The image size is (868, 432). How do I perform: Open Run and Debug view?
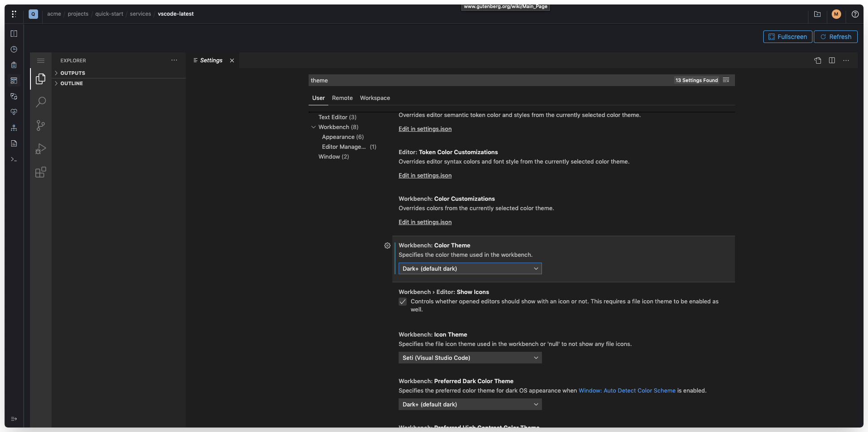41,149
